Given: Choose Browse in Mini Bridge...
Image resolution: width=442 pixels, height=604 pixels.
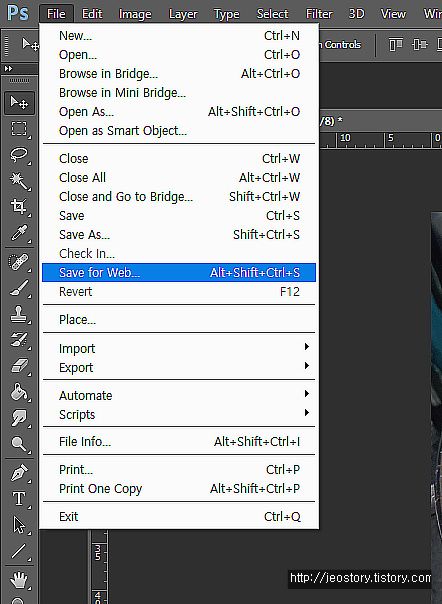Looking at the screenshot, I should 179,92.
